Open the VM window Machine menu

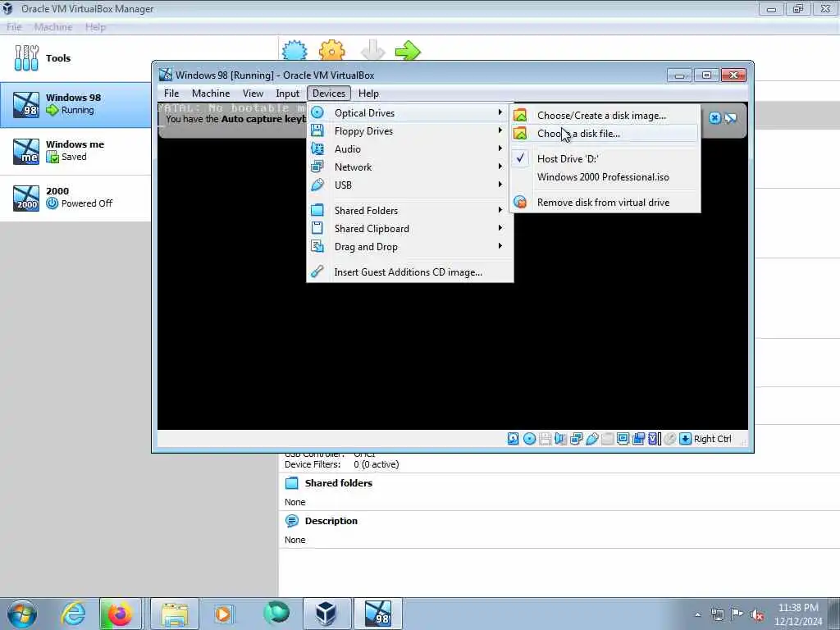pyautogui.click(x=211, y=94)
